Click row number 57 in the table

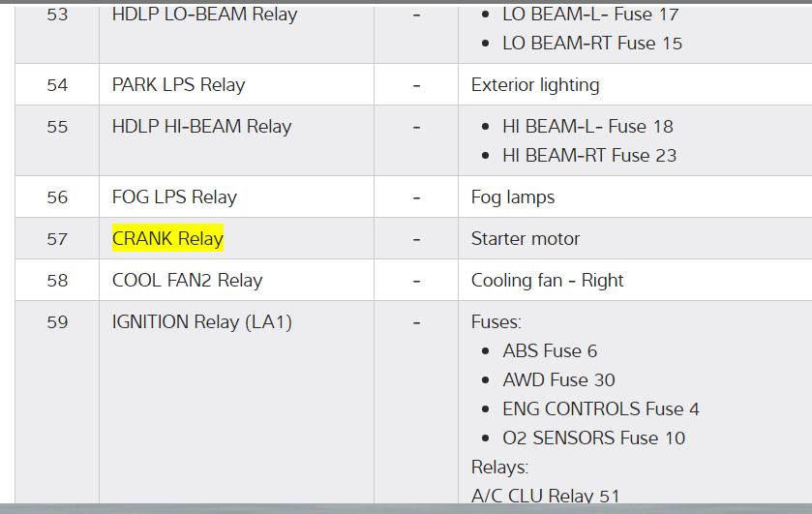tap(57, 239)
